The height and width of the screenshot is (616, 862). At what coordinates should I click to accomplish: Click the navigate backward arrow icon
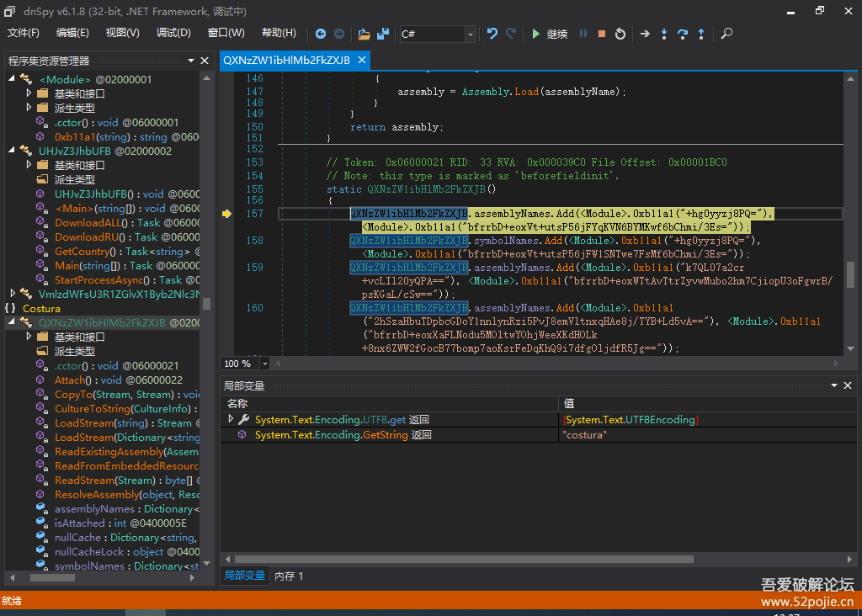click(321, 34)
